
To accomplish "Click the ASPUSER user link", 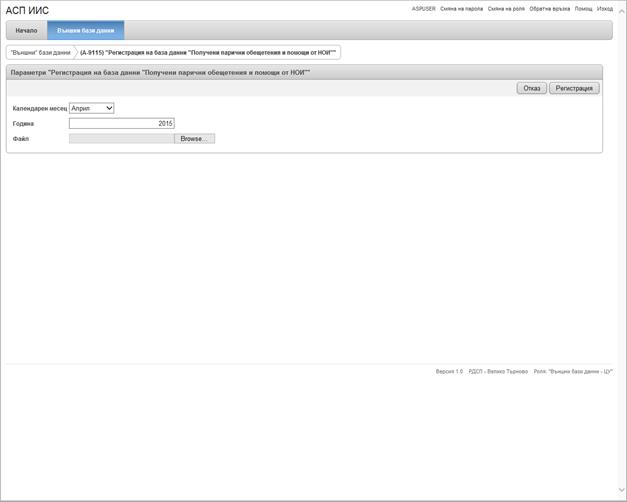I will (x=423, y=9).
